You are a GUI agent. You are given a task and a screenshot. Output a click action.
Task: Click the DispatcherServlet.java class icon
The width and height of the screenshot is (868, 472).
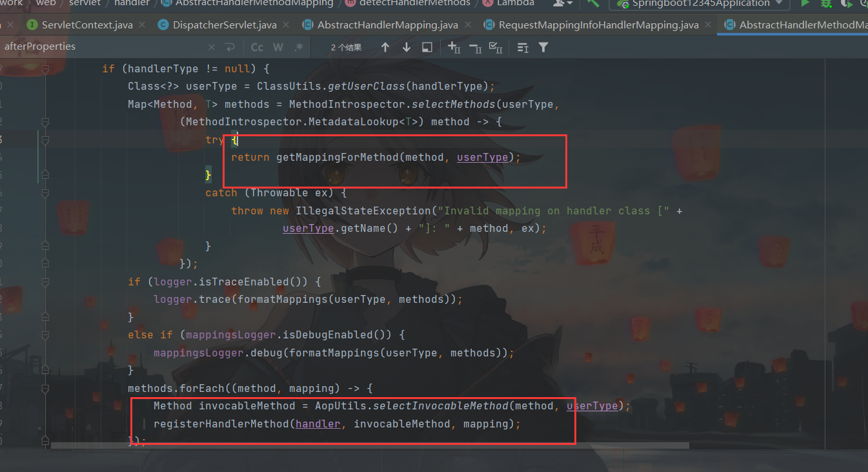click(162, 25)
